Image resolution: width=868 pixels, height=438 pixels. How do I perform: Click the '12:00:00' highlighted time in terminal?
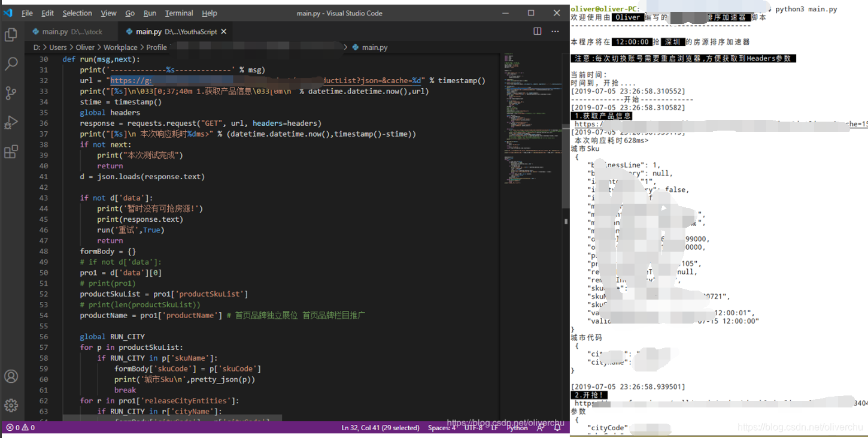[x=632, y=42]
